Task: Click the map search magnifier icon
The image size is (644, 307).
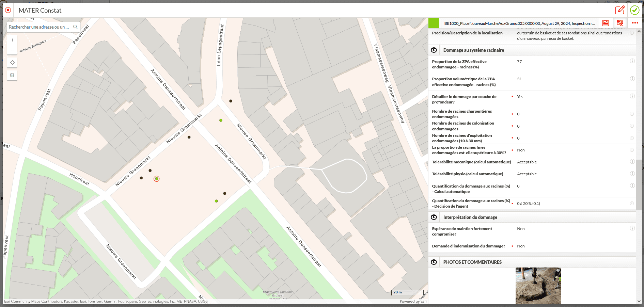Action: 76,27
